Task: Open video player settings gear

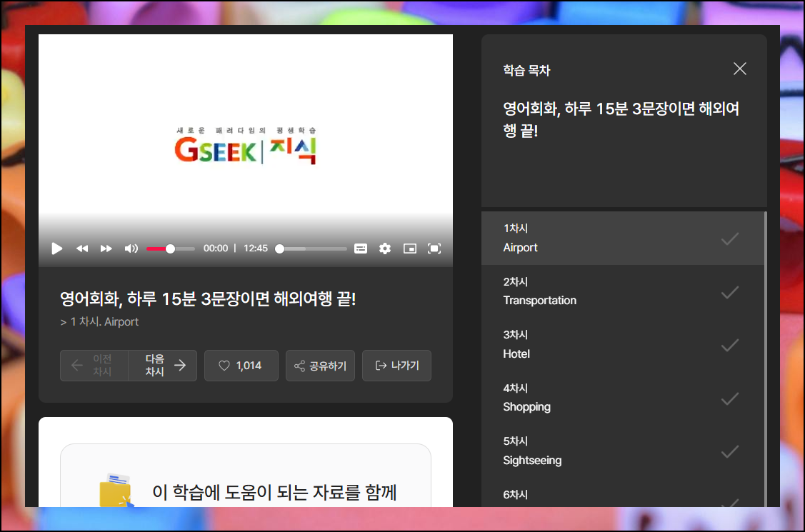Action: (385, 249)
